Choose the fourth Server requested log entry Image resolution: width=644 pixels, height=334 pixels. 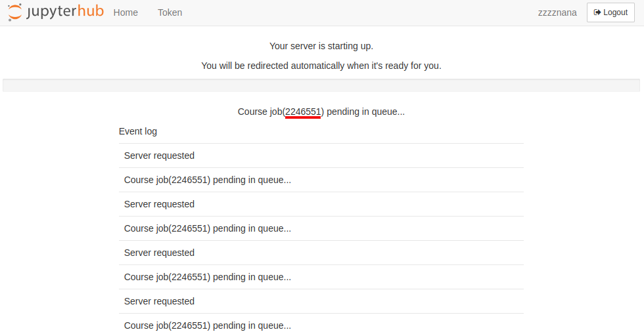pos(321,301)
